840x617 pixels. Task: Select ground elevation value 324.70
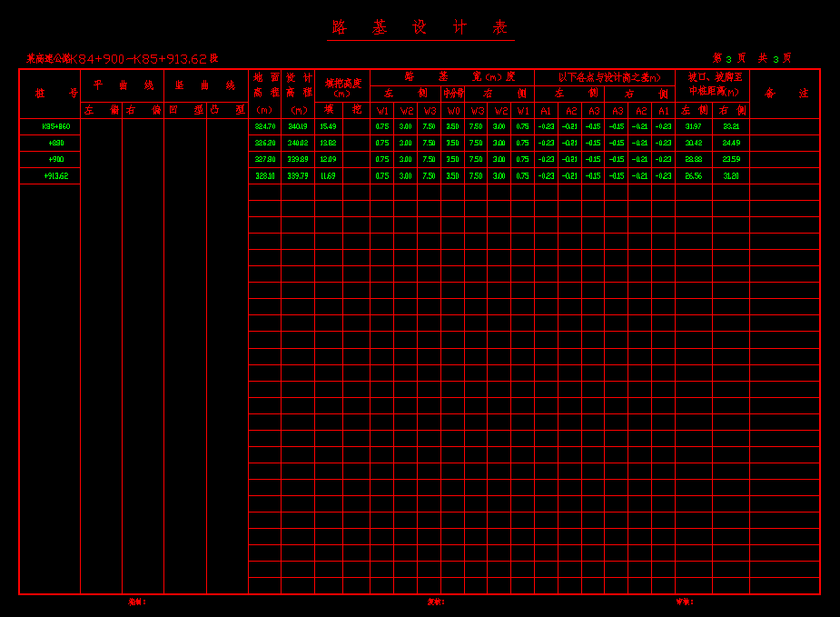(x=265, y=126)
